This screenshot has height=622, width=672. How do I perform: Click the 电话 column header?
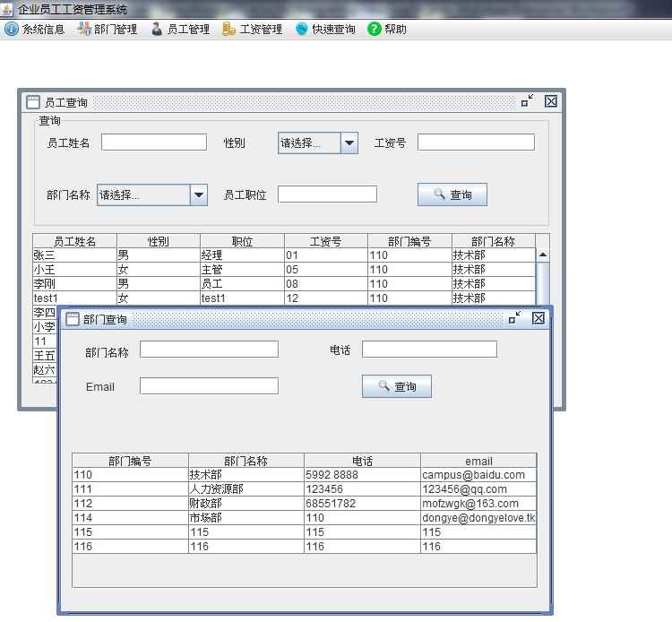tap(363, 461)
